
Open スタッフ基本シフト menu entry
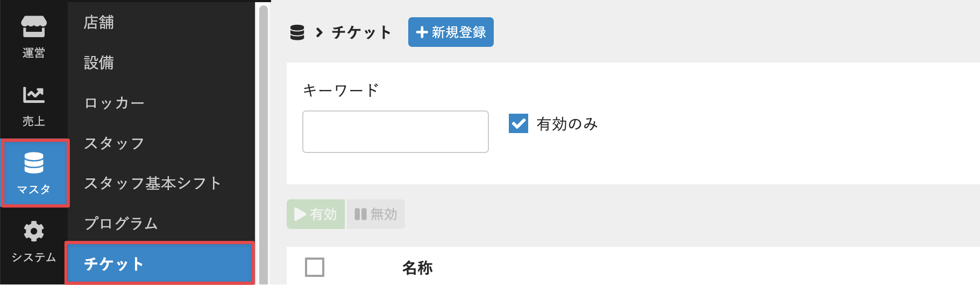[x=153, y=183]
